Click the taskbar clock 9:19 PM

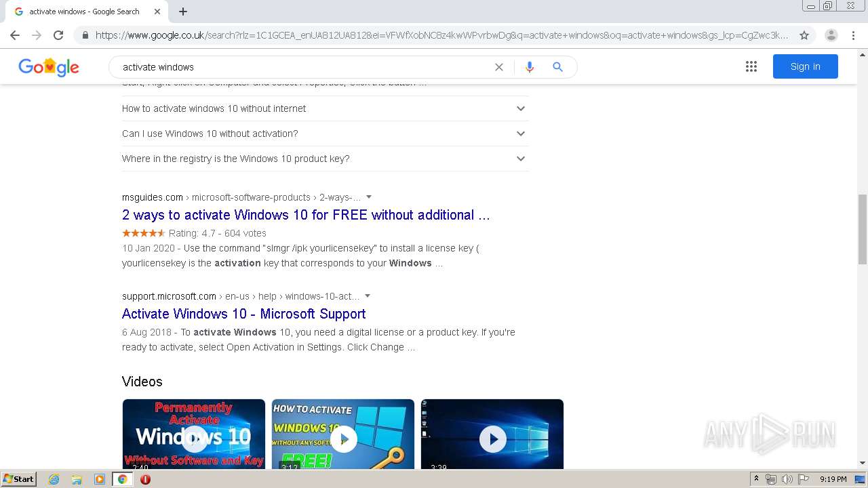tap(833, 479)
